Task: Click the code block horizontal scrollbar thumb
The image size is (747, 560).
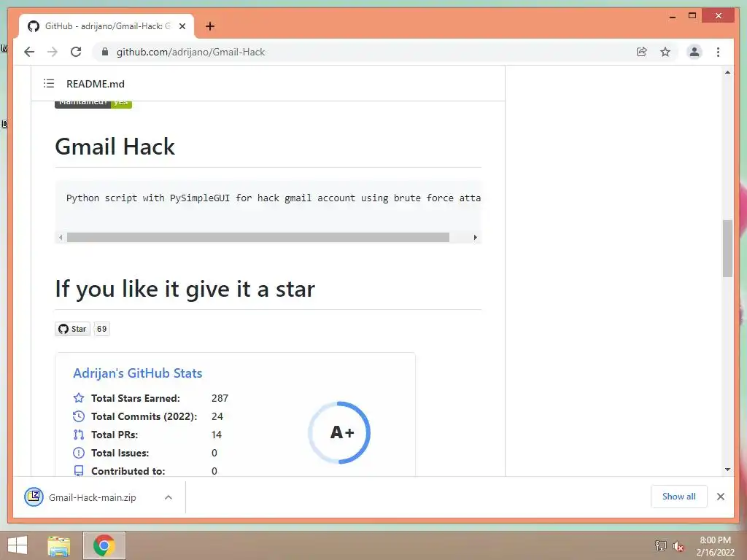Action: pyautogui.click(x=258, y=237)
